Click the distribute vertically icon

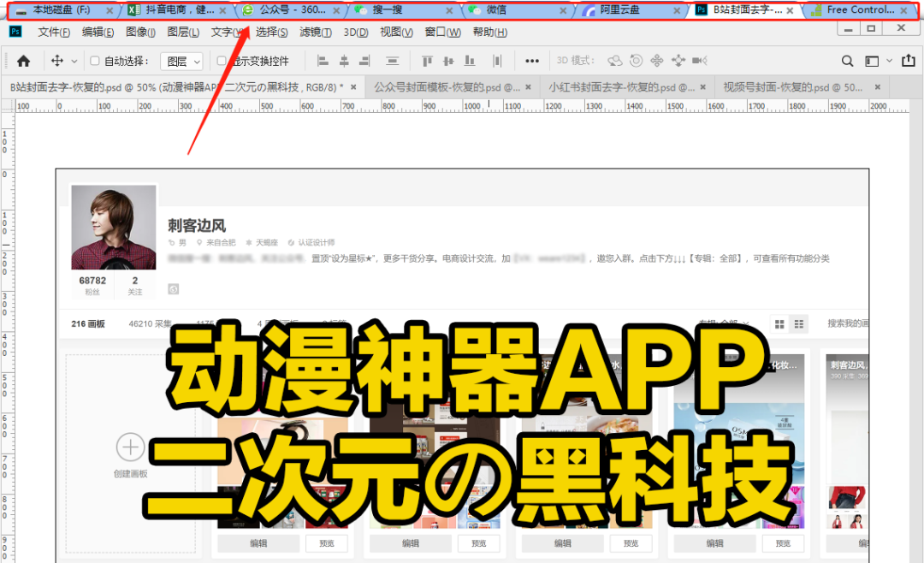(392, 61)
